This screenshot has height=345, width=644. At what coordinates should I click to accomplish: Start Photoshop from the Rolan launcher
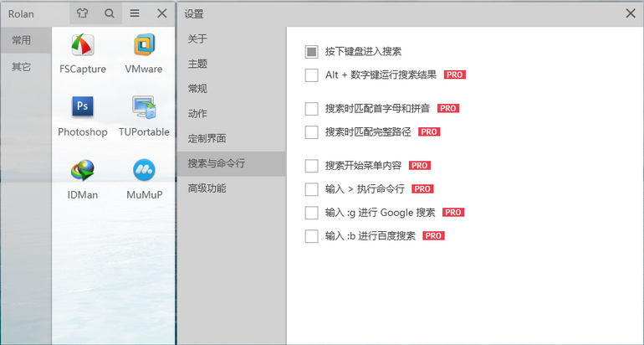[83, 106]
